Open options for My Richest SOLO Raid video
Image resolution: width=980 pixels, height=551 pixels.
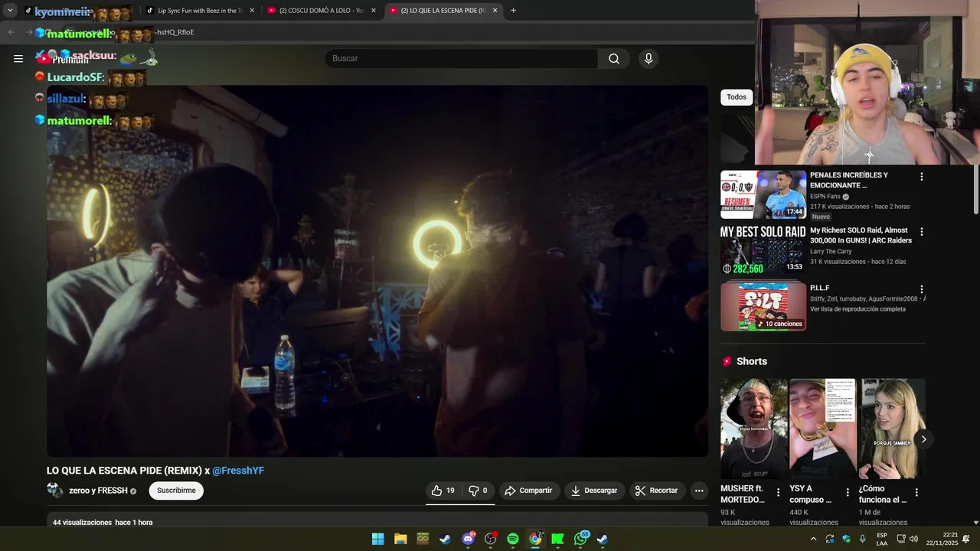point(922,232)
